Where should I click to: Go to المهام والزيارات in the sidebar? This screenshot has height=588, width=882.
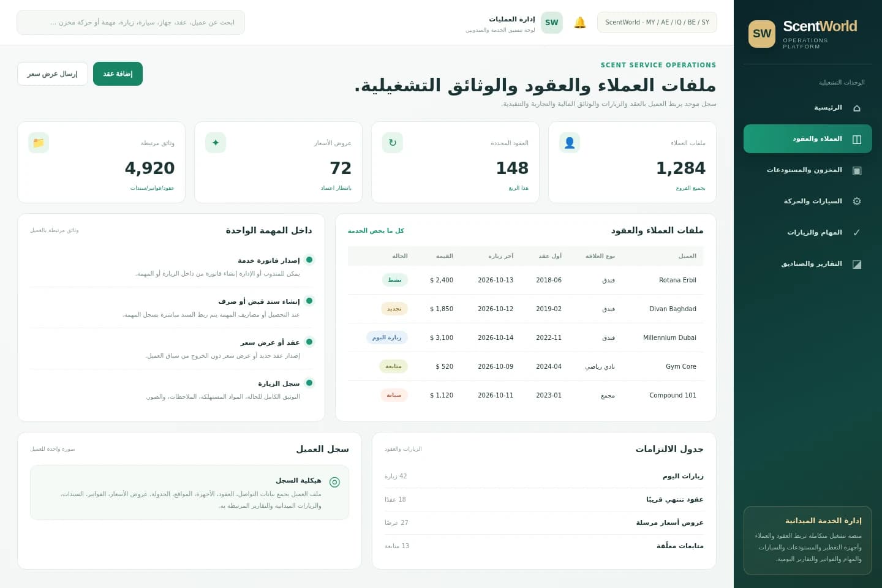(x=808, y=233)
